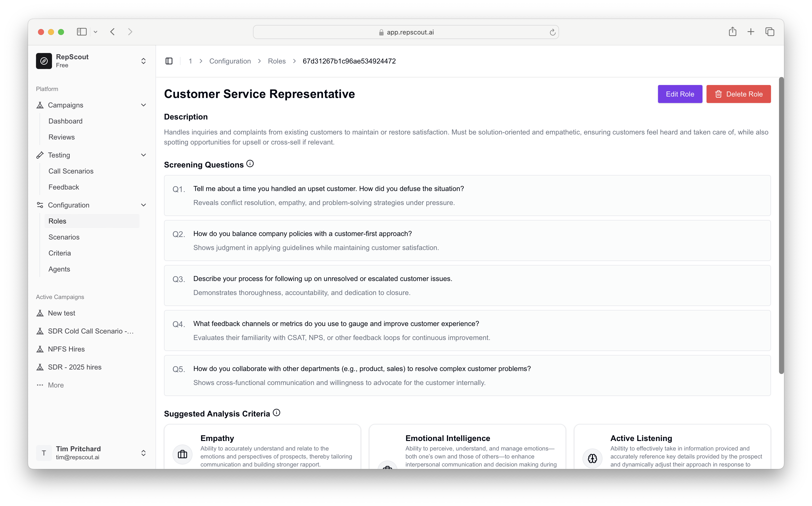Screen dimensions: 812x506
Task: Open Scenarios in the sidebar
Action: tap(64, 237)
